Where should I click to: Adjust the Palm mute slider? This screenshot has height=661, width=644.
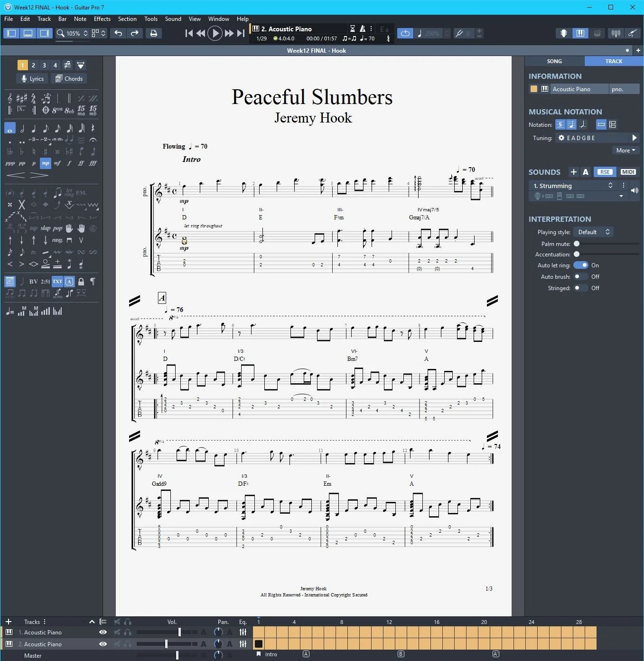[606, 244]
